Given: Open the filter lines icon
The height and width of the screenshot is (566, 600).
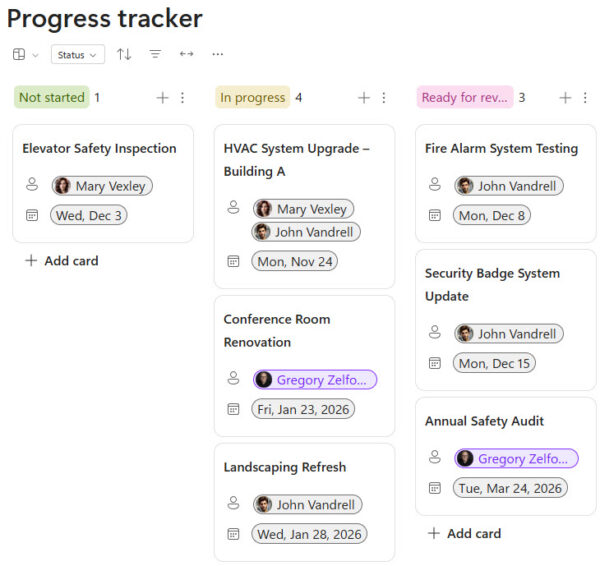Looking at the screenshot, I should point(155,54).
